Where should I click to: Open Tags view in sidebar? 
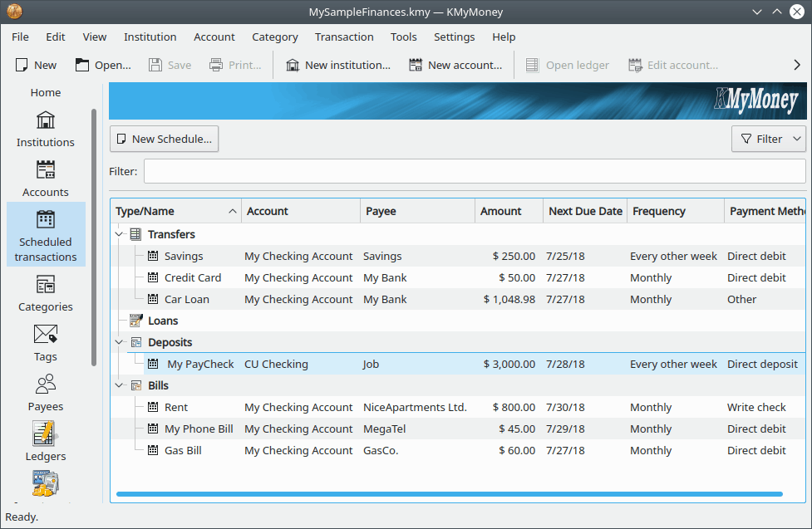tap(46, 335)
